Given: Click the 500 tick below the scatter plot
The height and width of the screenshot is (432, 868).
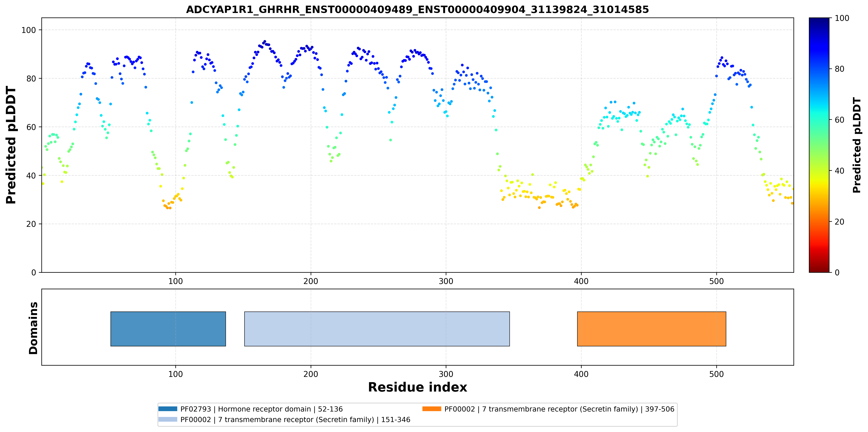Looking at the screenshot, I should tap(716, 281).
